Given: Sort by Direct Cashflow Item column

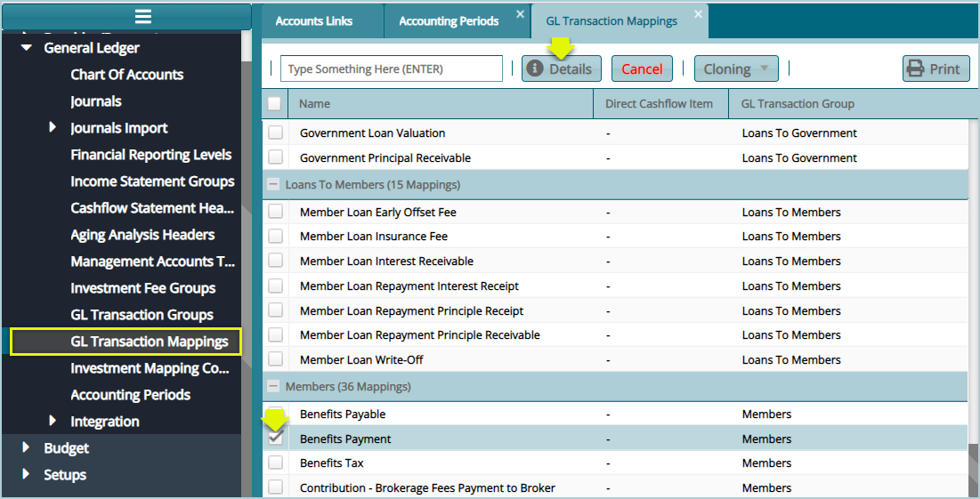Looking at the screenshot, I should coord(660,104).
